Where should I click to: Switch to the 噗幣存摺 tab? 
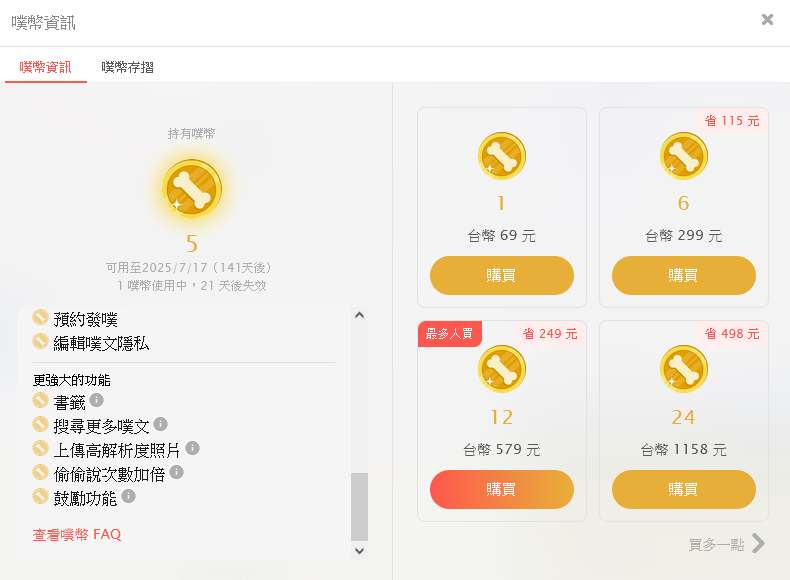coord(127,67)
